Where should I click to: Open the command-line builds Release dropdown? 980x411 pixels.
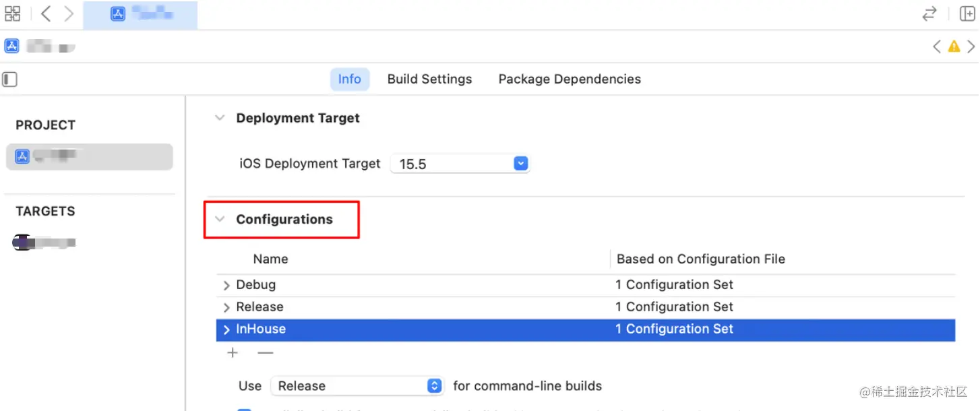tap(435, 385)
